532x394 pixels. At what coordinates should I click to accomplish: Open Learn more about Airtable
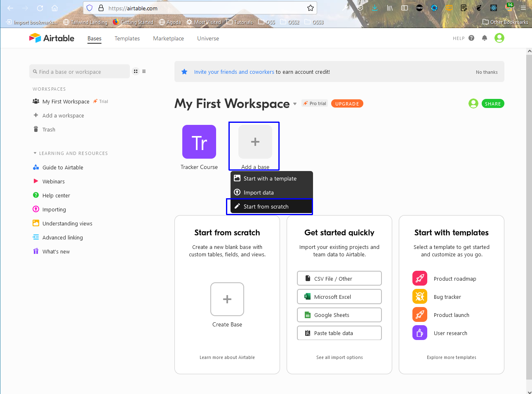[x=227, y=357]
